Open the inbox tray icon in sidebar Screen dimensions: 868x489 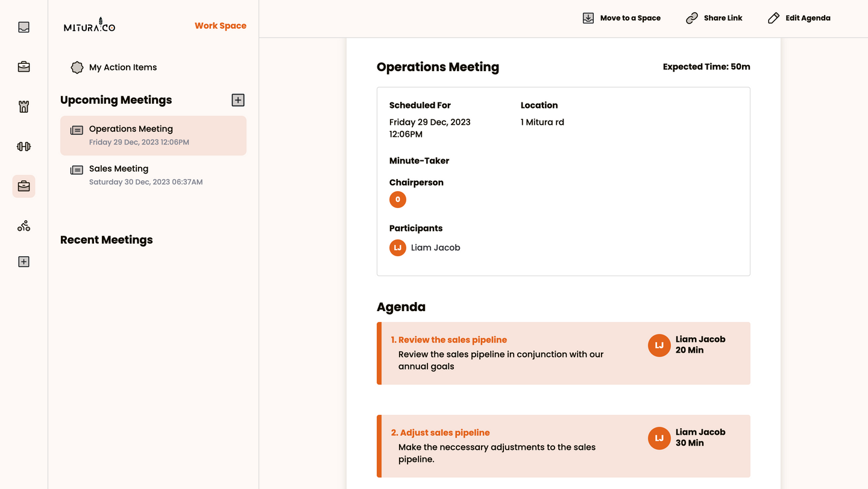click(x=24, y=27)
